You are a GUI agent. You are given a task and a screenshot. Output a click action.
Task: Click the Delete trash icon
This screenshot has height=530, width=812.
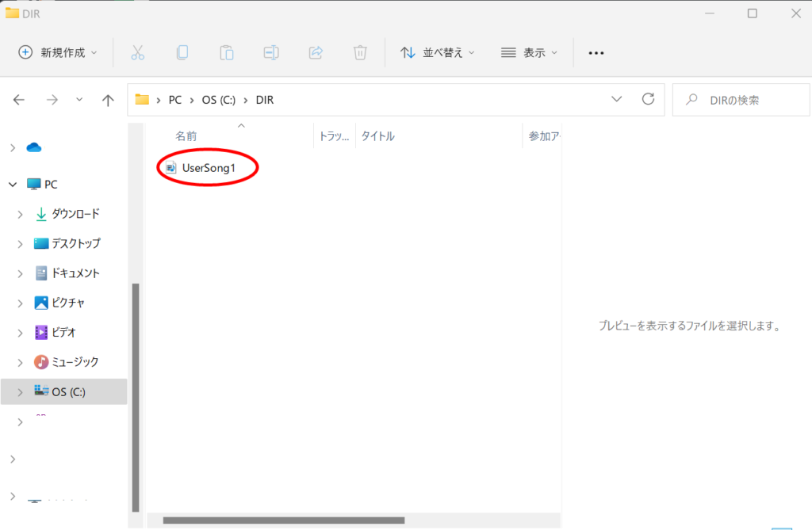359,52
